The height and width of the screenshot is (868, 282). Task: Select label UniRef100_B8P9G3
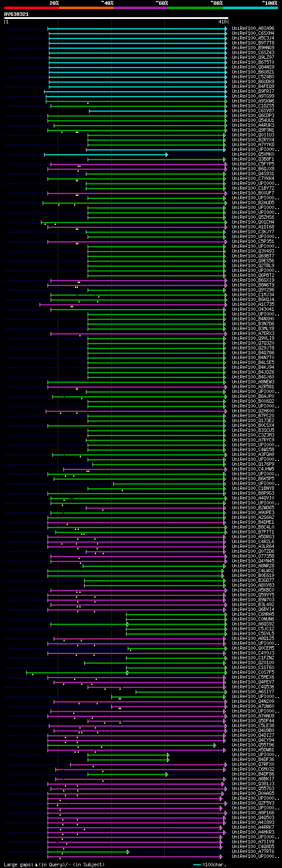[x=253, y=493]
